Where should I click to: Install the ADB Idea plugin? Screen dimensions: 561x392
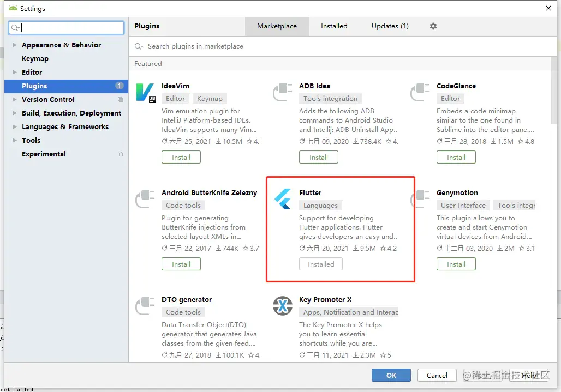318,157
